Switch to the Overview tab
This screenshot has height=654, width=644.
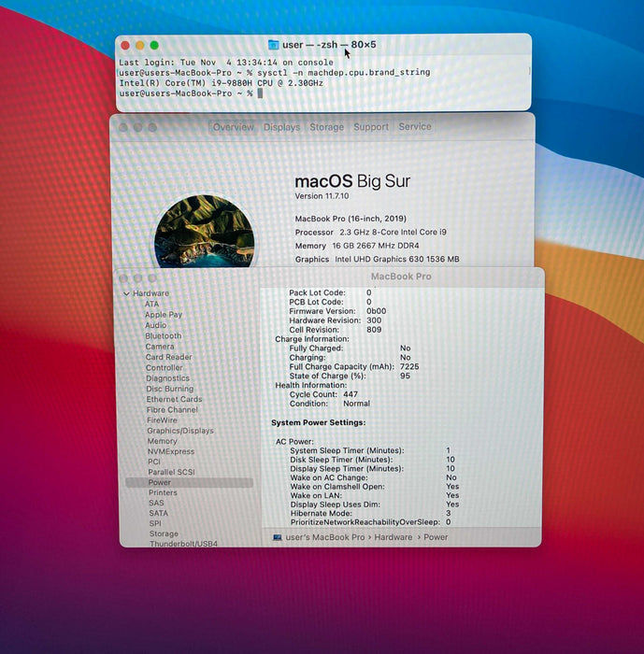[x=234, y=127]
